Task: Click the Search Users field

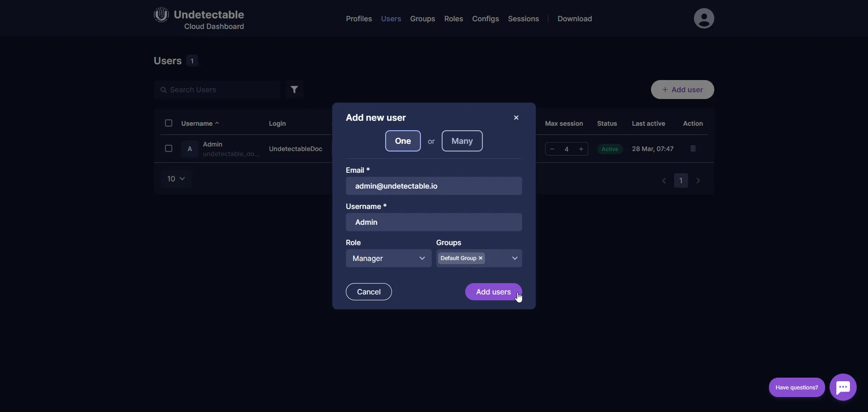Action: coord(217,90)
